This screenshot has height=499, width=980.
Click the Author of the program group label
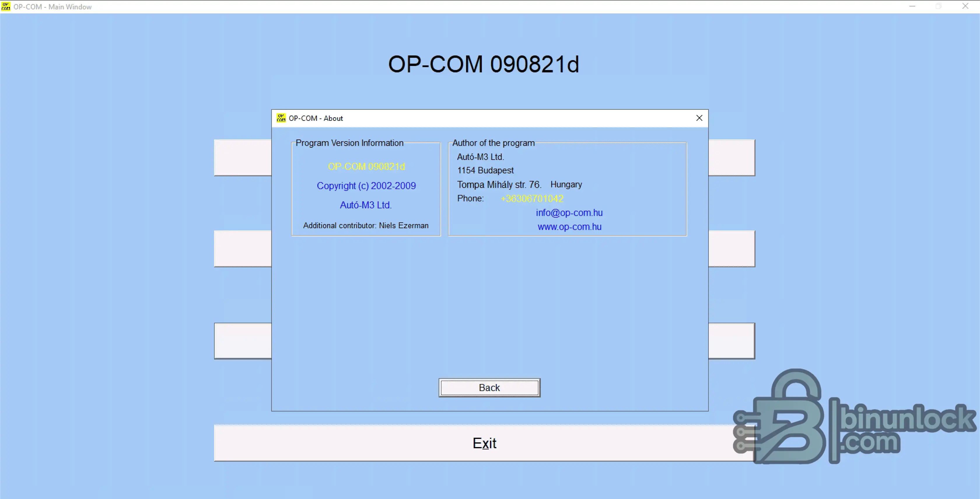[x=494, y=143]
